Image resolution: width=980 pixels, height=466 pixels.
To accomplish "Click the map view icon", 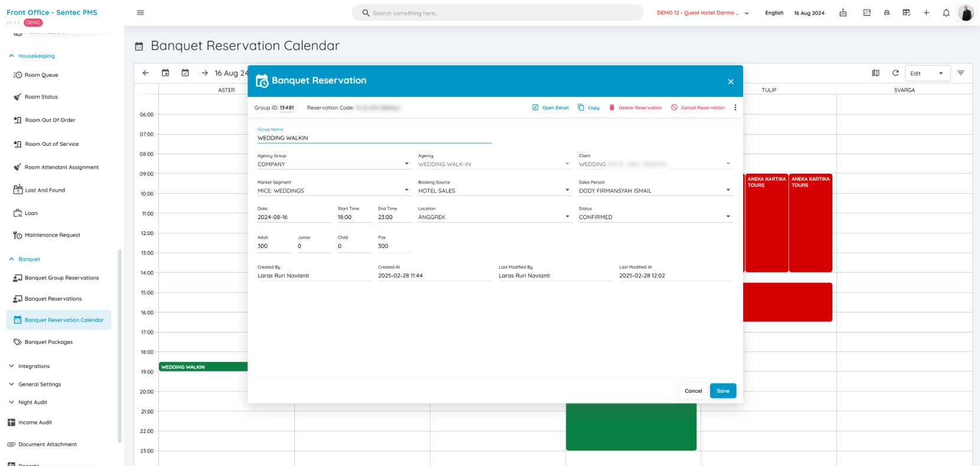I will [x=875, y=73].
